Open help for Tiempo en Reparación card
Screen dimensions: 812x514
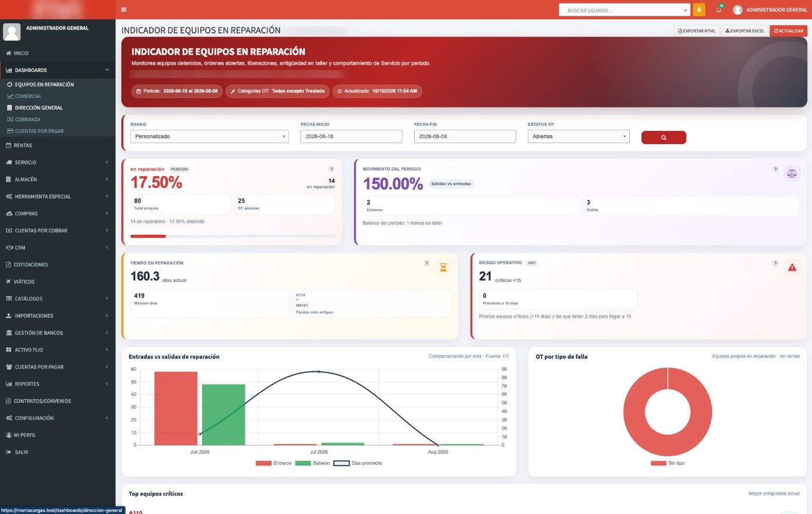point(427,263)
